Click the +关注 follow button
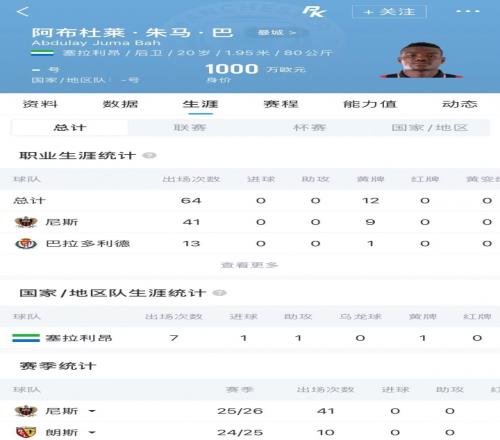Viewport: 500px width, 440px height. coord(389,12)
